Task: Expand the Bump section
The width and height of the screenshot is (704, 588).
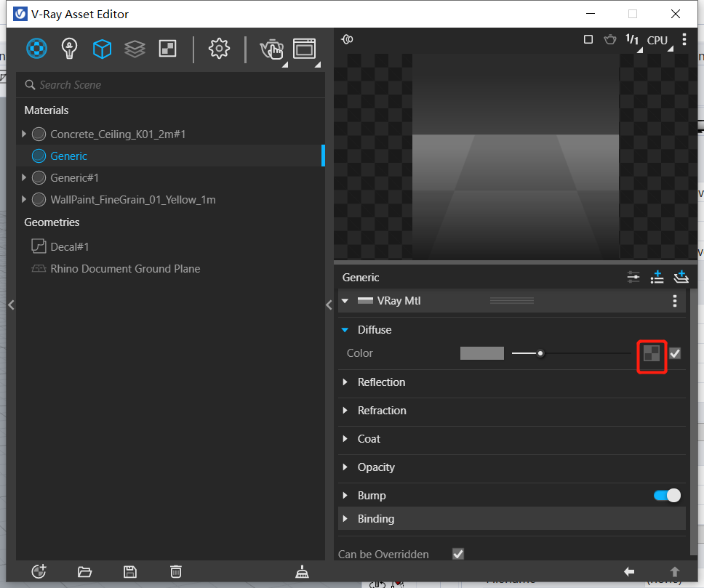Action: point(345,495)
